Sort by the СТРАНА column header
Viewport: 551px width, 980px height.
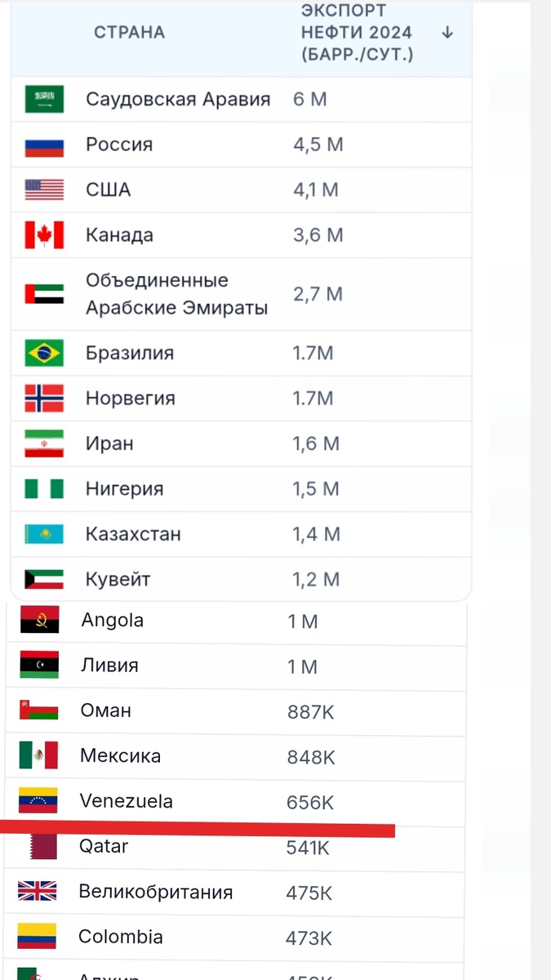click(x=129, y=33)
